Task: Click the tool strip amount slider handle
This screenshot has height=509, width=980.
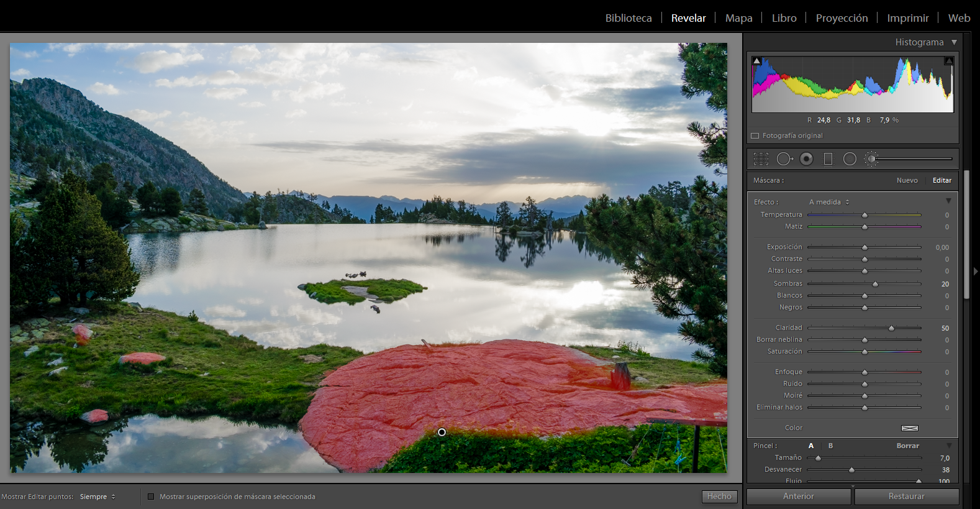Action: point(872,159)
